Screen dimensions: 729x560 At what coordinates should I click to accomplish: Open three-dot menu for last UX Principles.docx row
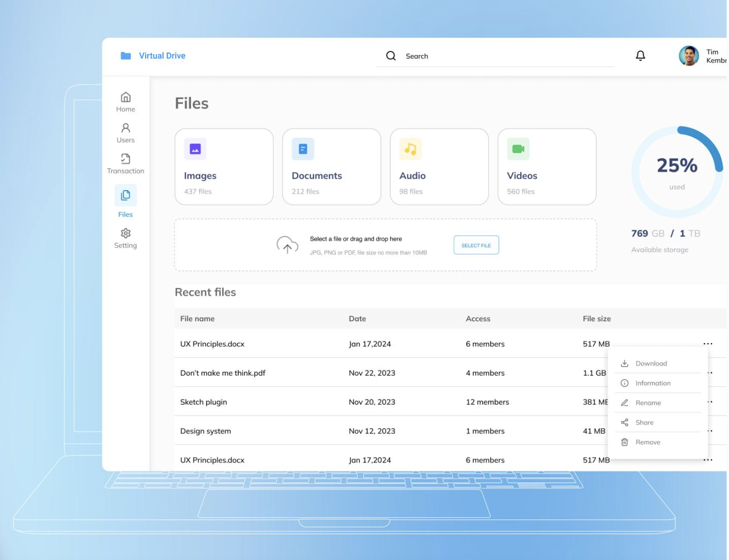tap(708, 460)
